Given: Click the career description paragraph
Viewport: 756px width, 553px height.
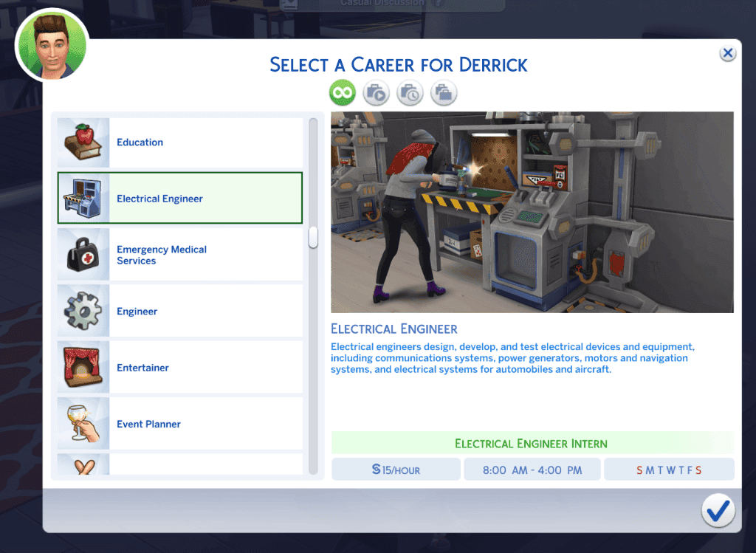Looking at the screenshot, I should [512, 358].
